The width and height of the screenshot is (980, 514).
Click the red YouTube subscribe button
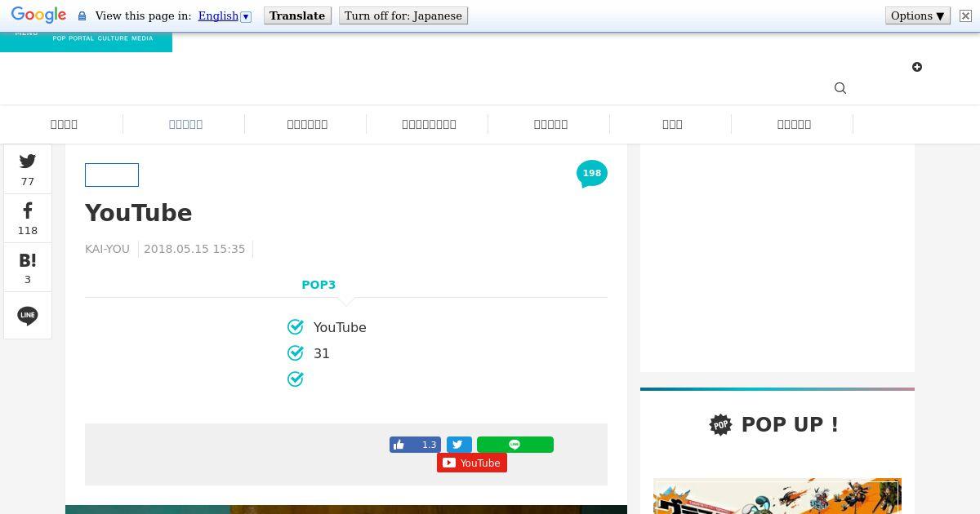(472, 463)
